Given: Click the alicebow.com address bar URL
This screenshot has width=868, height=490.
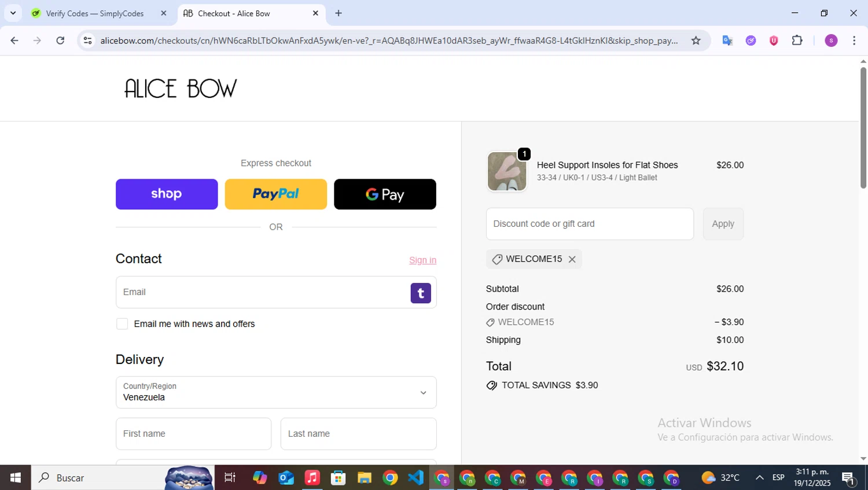Looking at the screenshot, I should tap(389, 40).
